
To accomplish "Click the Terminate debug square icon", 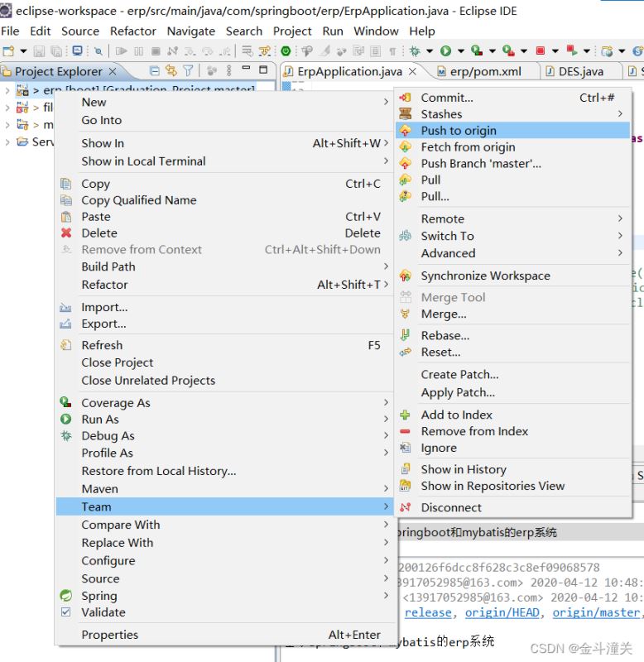I will (x=156, y=51).
